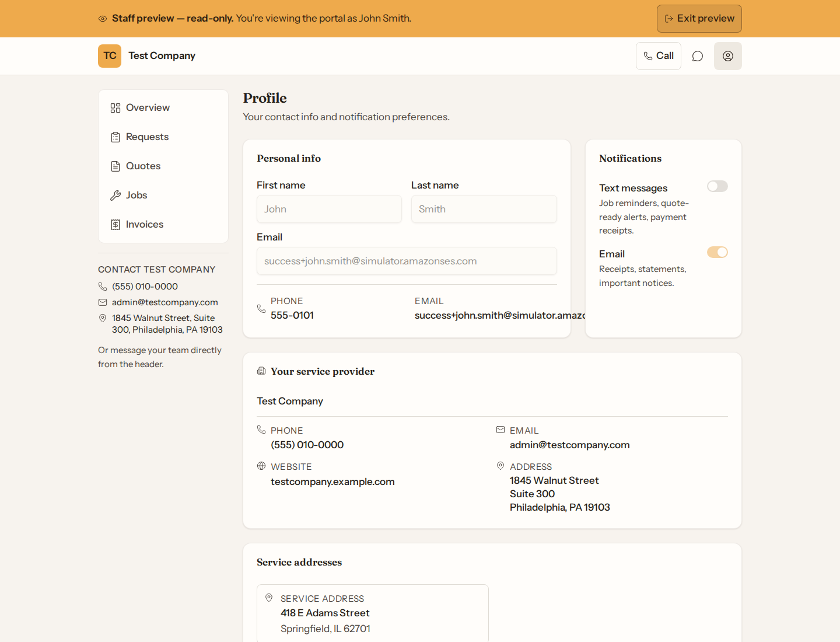Screen dimensions: 840x642
Task: Enable Text messages notifications toggle
Action: click(x=717, y=186)
